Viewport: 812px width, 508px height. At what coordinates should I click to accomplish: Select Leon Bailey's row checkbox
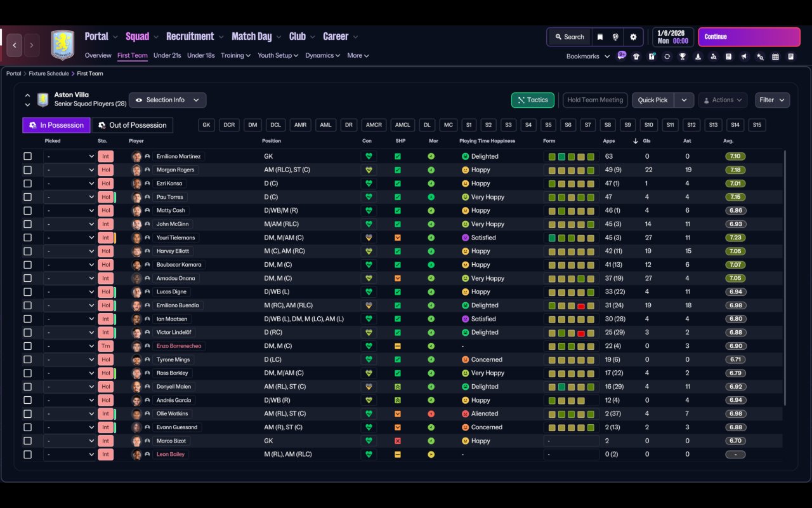27,455
